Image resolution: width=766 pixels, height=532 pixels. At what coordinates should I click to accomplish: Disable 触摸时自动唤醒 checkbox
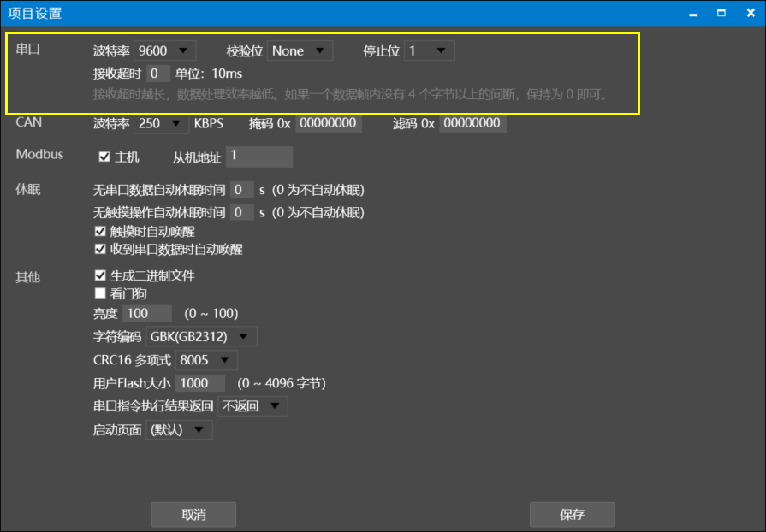click(x=100, y=232)
